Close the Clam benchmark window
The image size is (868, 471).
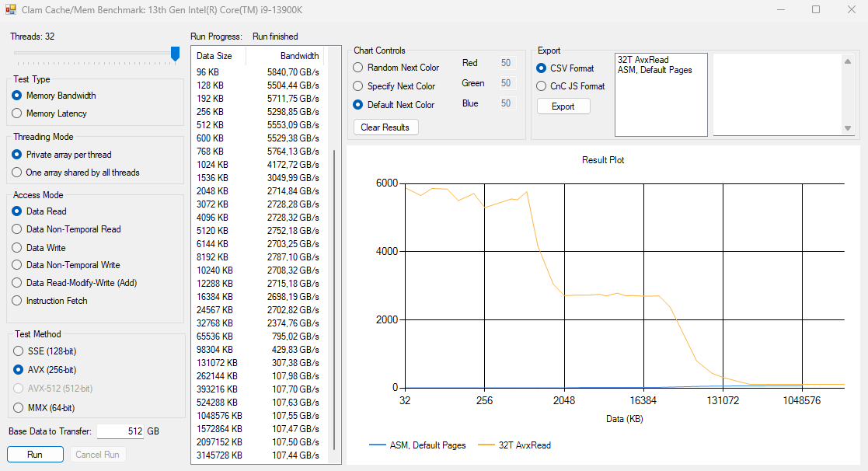point(852,9)
